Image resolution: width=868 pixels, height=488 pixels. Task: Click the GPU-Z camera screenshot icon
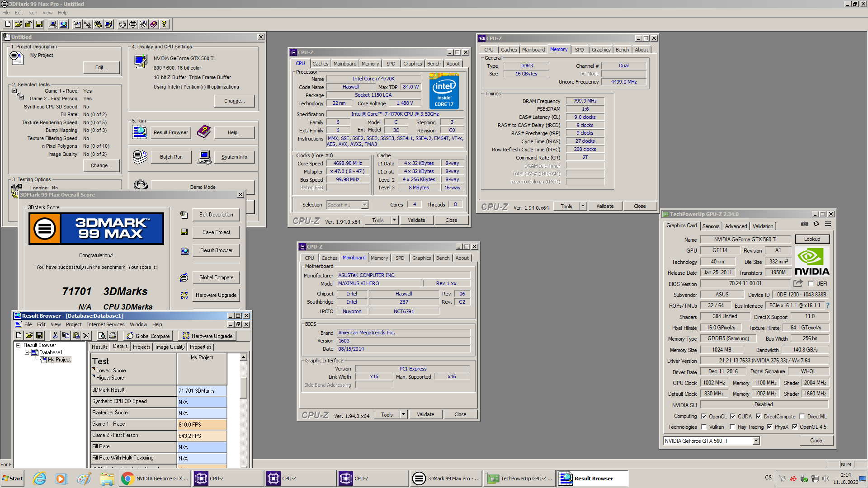(805, 224)
